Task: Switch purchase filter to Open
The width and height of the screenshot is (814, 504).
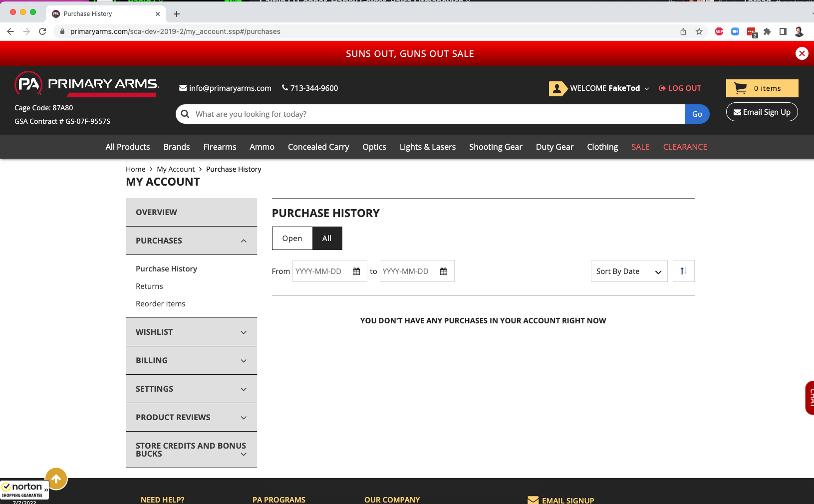Action: tap(292, 239)
